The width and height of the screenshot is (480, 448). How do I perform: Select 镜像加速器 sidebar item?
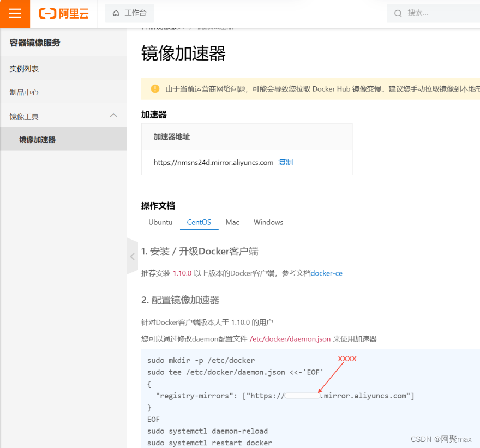point(63,140)
